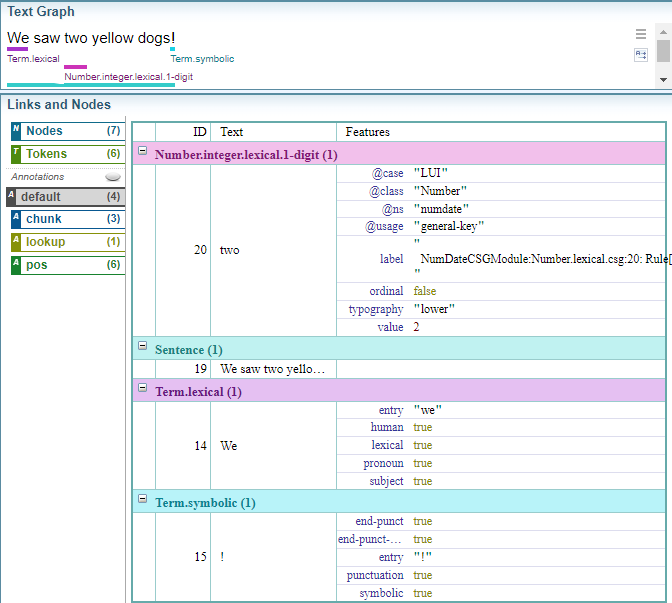Click the oval Annotations toggle button
This screenshot has width=672, height=603.
point(113,177)
